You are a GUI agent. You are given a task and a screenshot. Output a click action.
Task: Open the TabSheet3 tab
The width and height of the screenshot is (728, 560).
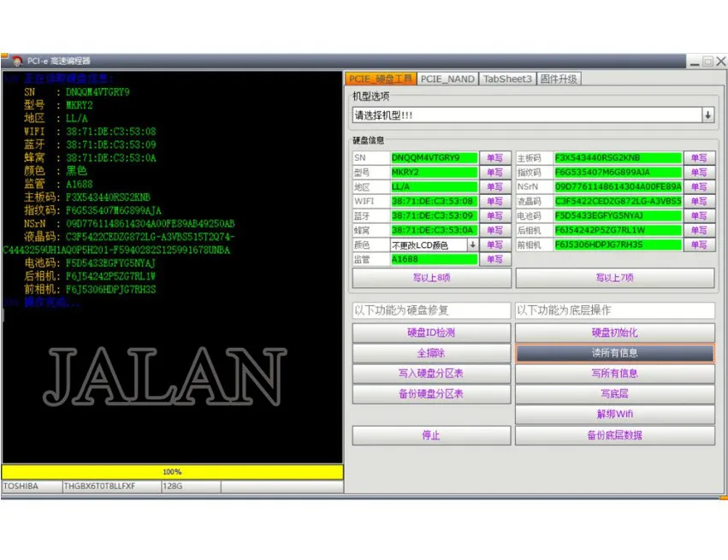(507, 79)
